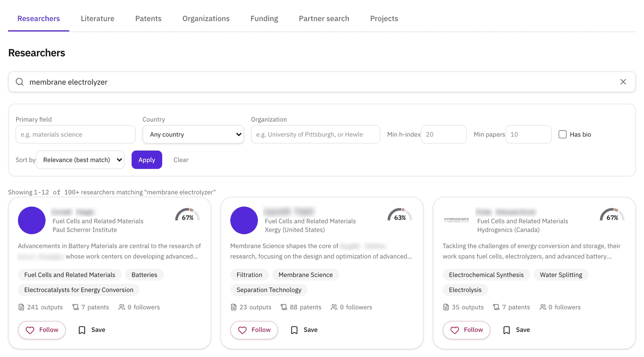The image size is (644, 357).
Task: Click bookmark icon on Paul Scherrer Institute card
Action: [x=82, y=330]
